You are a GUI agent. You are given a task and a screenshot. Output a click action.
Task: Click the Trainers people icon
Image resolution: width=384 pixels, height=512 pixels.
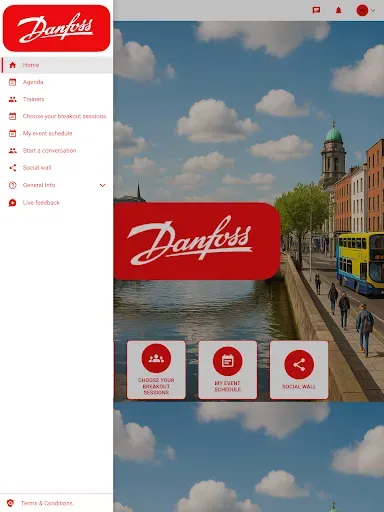[x=13, y=99]
